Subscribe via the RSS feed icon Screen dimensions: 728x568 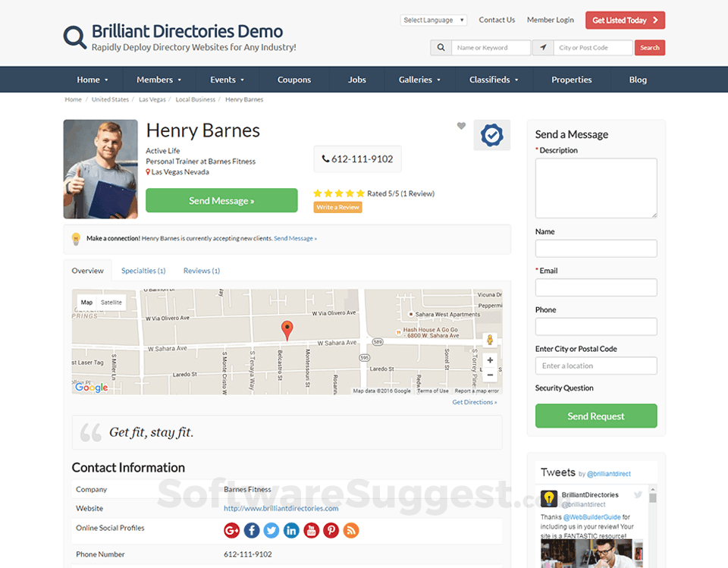350,530
